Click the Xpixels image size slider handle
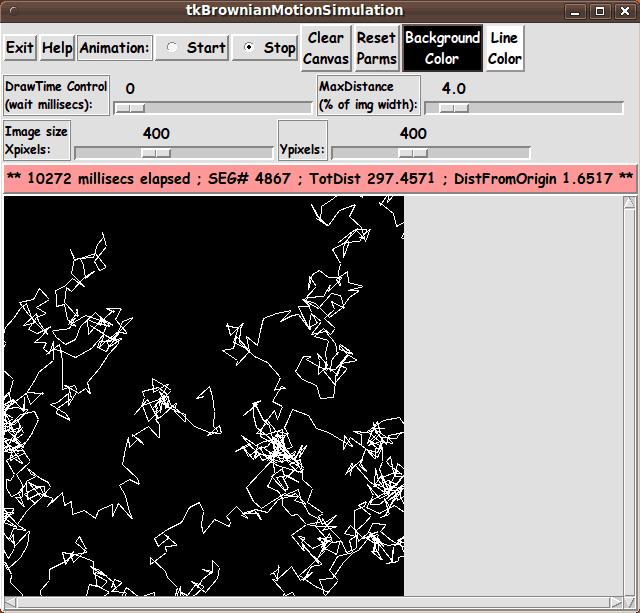The width and height of the screenshot is (640, 613). (x=156, y=152)
